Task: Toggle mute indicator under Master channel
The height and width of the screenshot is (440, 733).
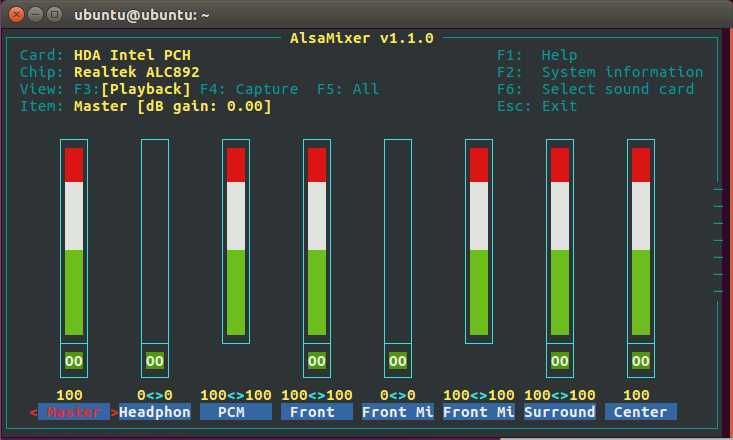Action: click(74, 361)
